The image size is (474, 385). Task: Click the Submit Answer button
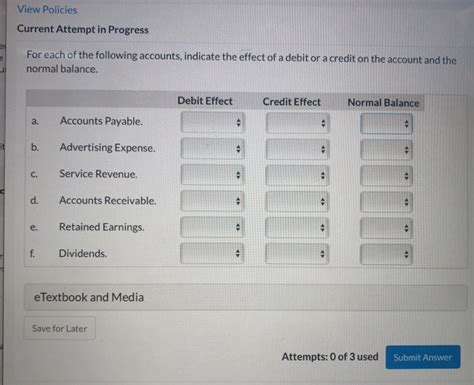point(423,357)
